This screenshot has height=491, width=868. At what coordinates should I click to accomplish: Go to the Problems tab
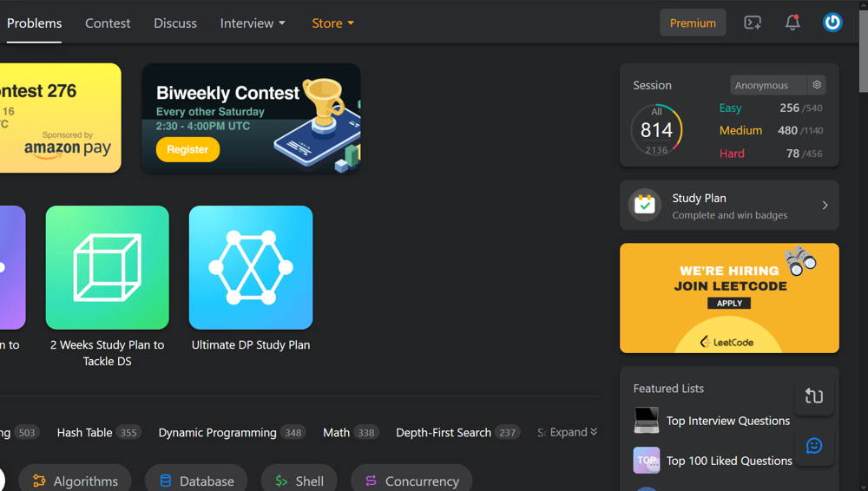point(34,23)
